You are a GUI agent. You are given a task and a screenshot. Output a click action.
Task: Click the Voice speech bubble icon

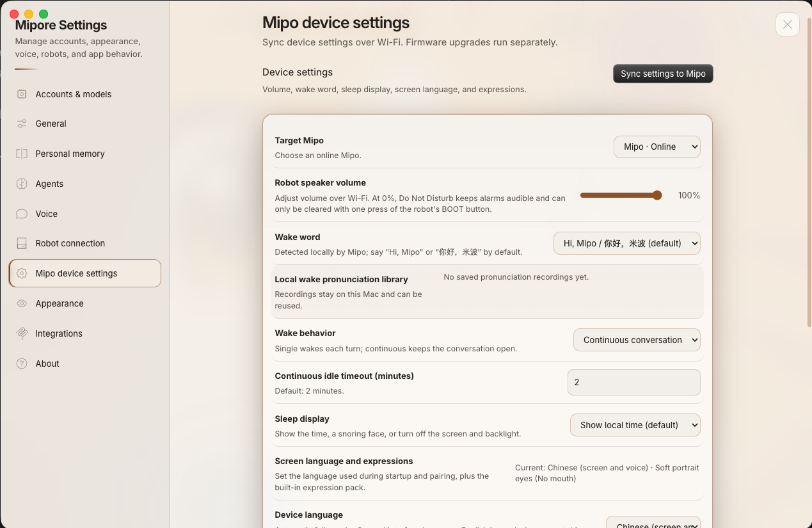(22, 214)
